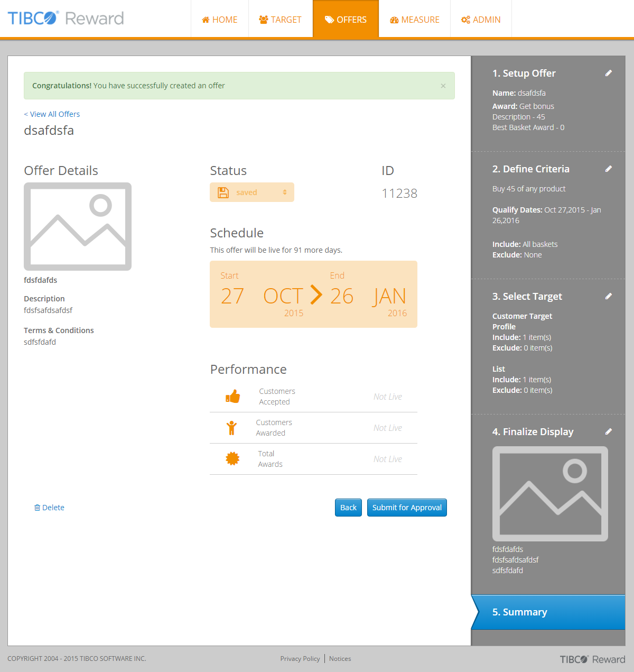Open the 2. Define Criteria step
The image size is (634, 672).
point(531,169)
